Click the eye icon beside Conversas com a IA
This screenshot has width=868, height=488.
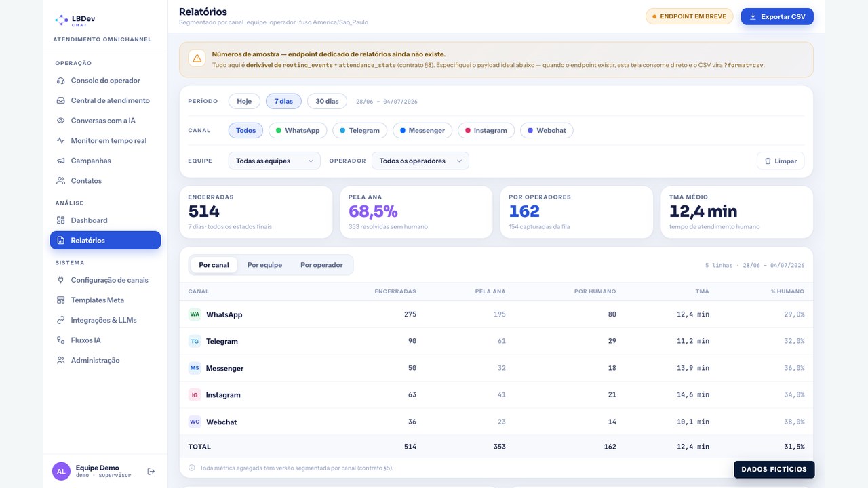pyautogui.click(x=61, y=121)
